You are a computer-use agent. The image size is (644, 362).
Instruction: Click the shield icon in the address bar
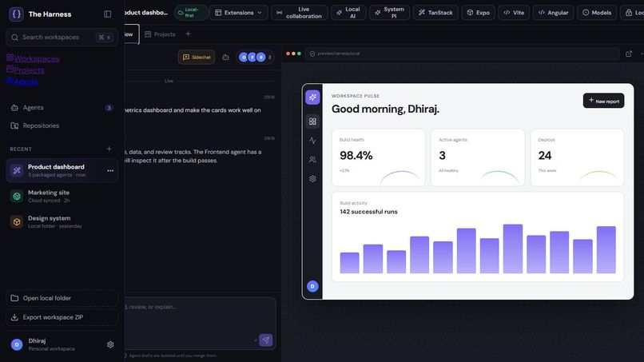coord(312,54)
